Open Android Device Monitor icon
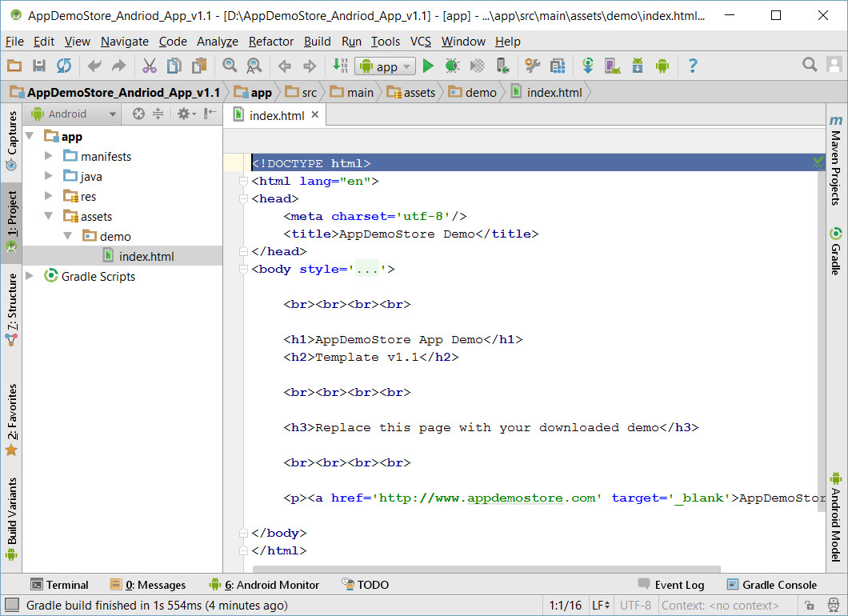848x616 pixels. click(662, 66)
